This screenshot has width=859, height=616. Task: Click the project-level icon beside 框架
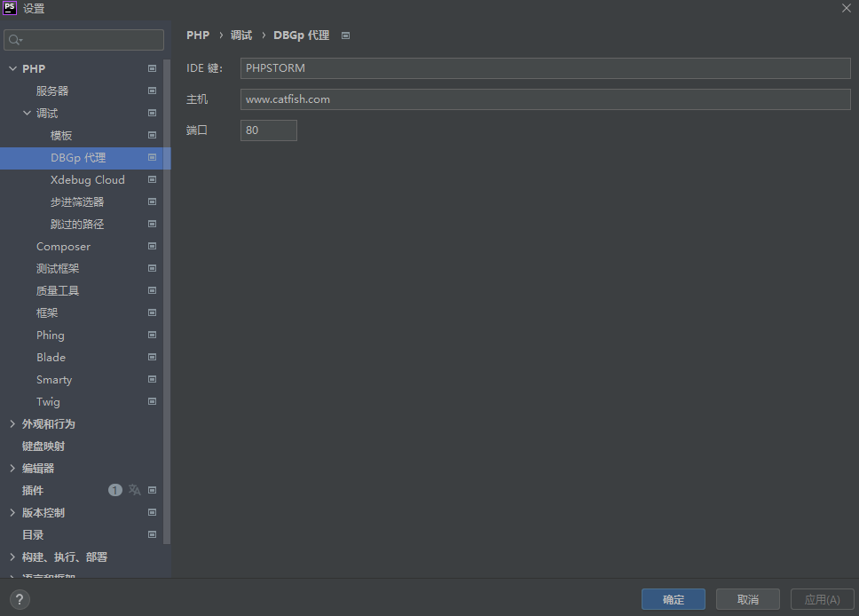(x=153, y=312)
